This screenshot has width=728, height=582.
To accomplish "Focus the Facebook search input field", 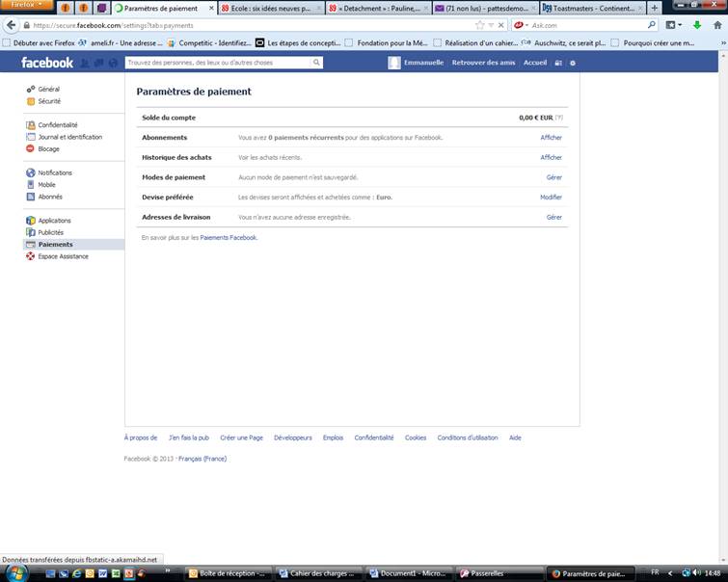I will pos(218,63).
